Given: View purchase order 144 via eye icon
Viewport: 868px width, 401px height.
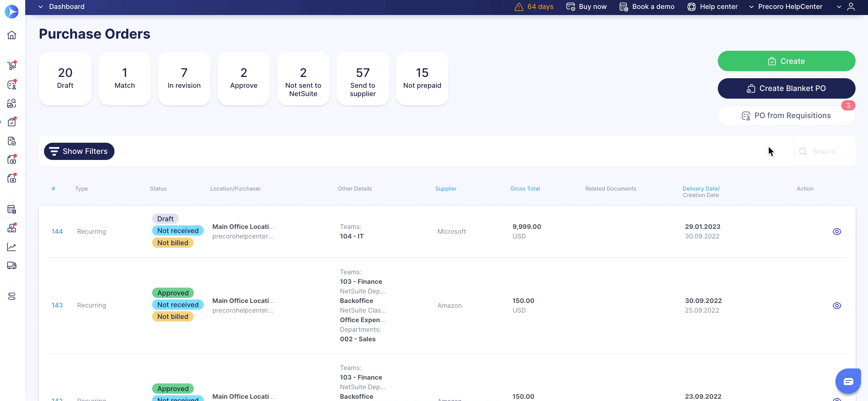Looking at the screenshot, I should click(837, 232).
